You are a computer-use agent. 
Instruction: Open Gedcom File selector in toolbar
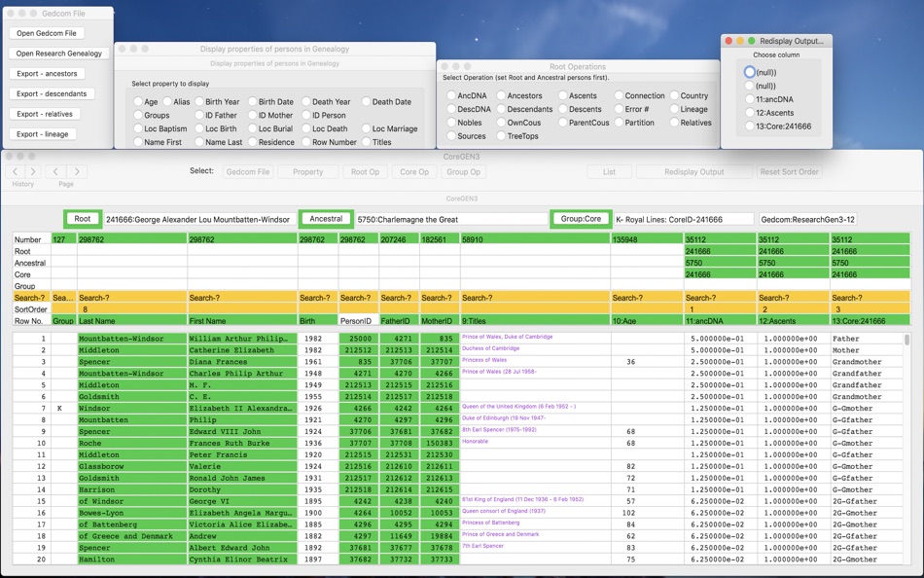247,171
